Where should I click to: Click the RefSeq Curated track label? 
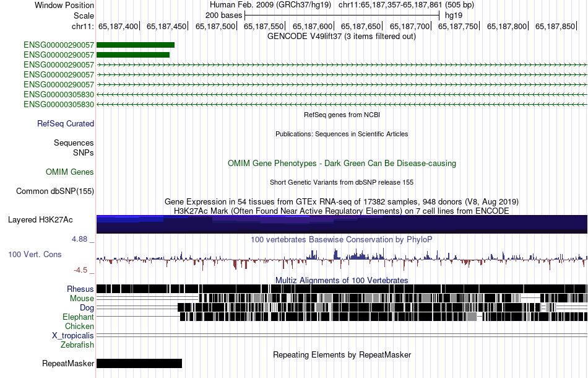(x=66, y=123)
